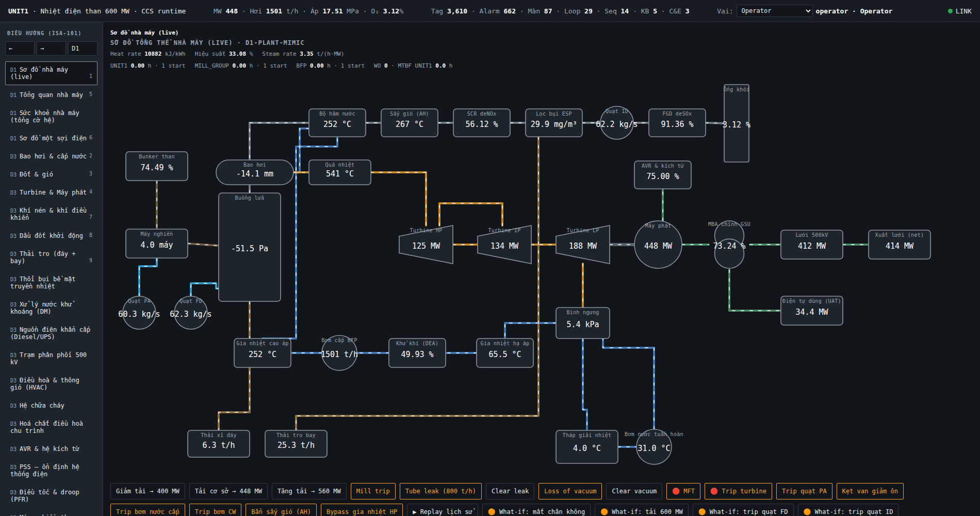Click the Giảm tải → 400 MW button
Viewport: 980px width, 516px height.
click(x=148, y=491)
